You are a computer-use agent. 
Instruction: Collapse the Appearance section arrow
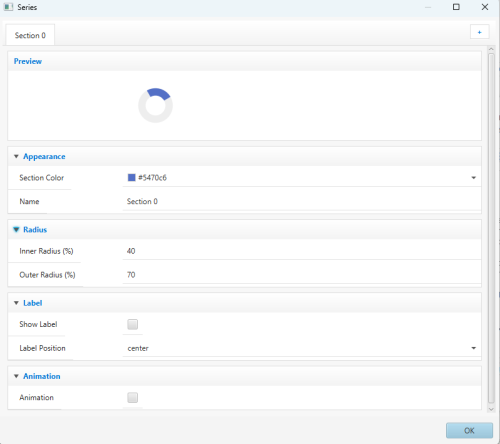[x=16, y=156]
